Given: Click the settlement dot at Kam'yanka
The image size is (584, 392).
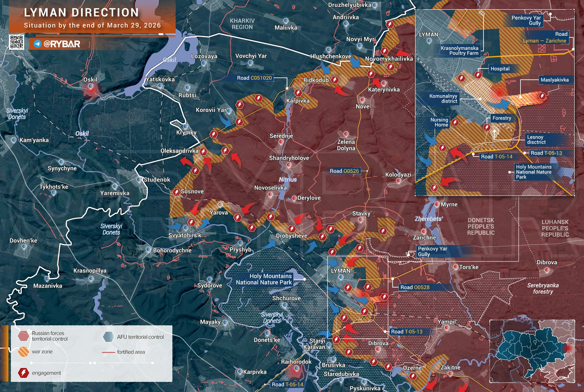Looking at the screenshot, I should [14, 140].
